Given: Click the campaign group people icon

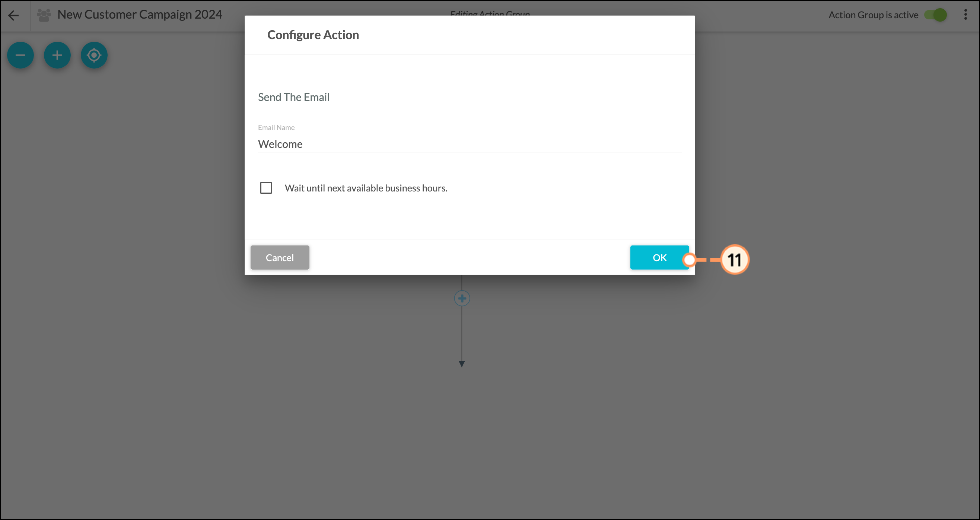Looking at the screenshot, I should [44, 15].
